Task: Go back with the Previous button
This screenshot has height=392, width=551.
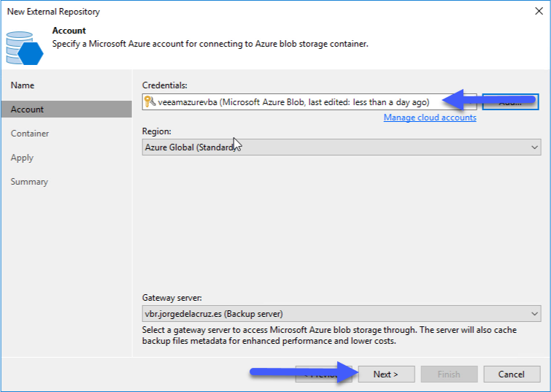Action: [323, 374]
